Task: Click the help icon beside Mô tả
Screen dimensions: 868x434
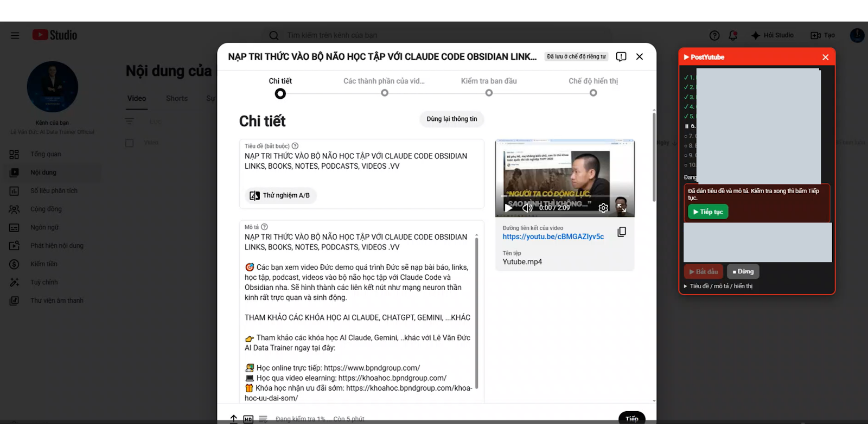Action: coord(264,227)
